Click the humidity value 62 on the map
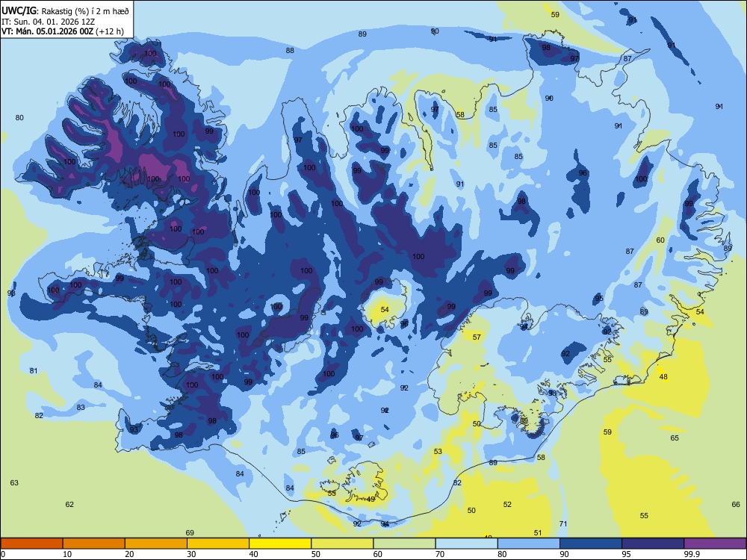Viewport: 747px width, 560px height. click(69, 504)
